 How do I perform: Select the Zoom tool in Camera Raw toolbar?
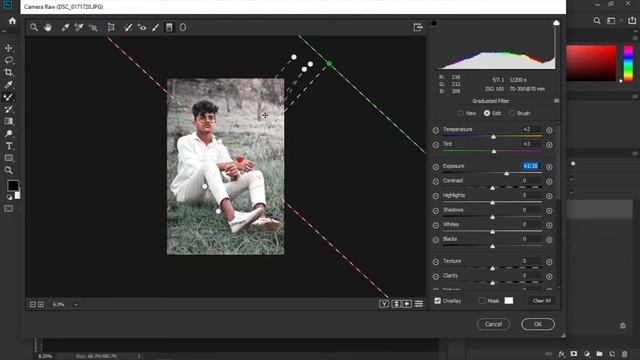(x=34, y=27)
